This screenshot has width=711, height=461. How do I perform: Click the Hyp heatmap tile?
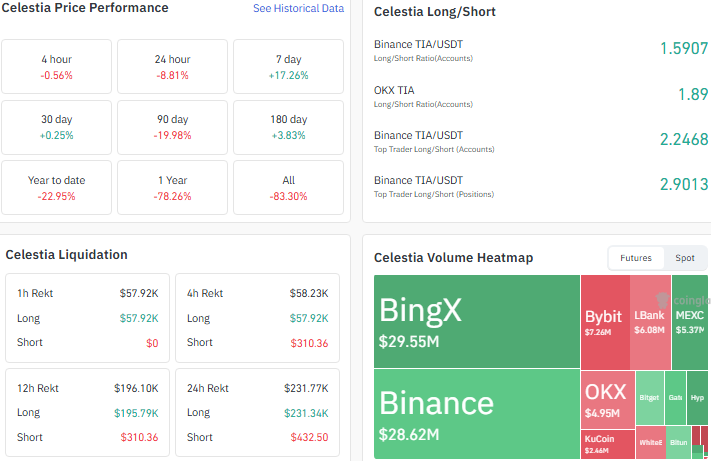pyautogui.click(x=697, y=398)
